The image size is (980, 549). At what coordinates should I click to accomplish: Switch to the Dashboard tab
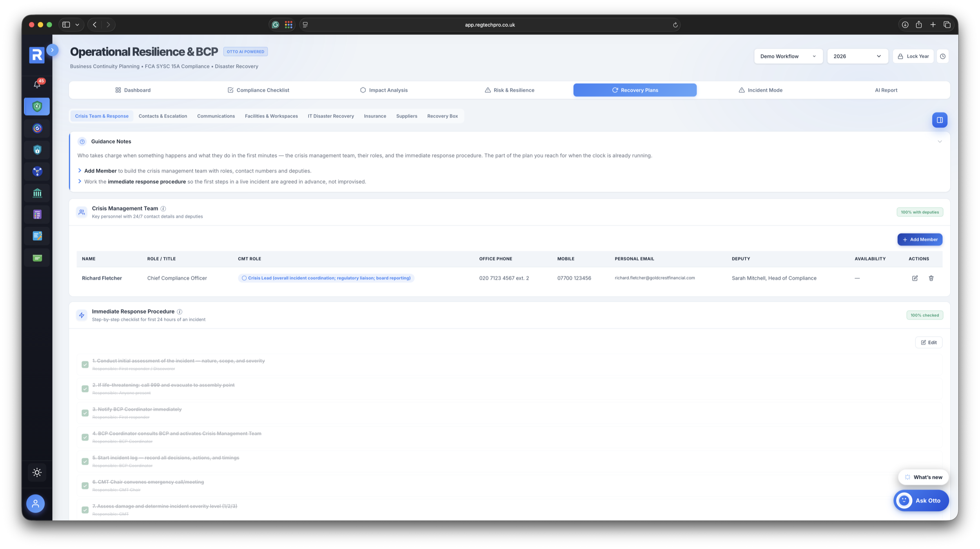coord(133,90)
